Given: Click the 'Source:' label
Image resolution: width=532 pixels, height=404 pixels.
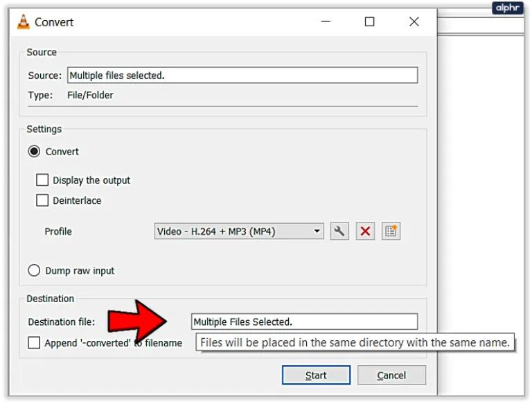Looking at the screenshot, I should pyautogui.click(x=45, y=76).
